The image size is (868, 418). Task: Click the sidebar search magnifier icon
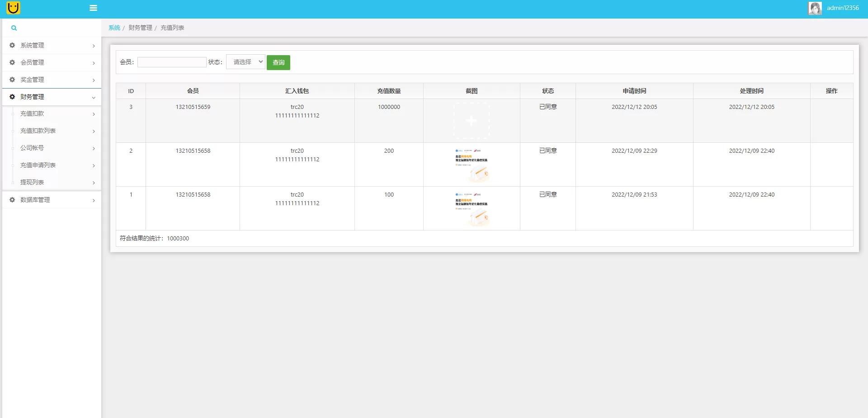pos(14,28)
